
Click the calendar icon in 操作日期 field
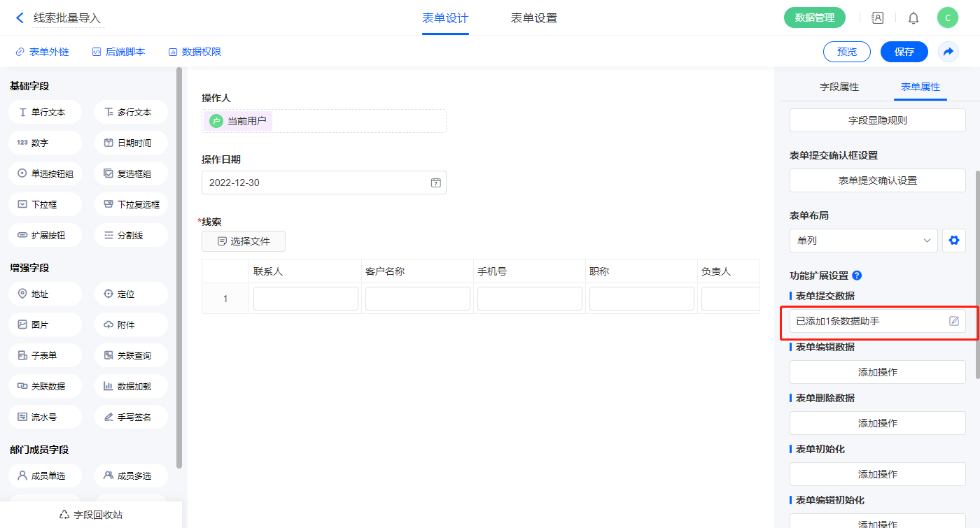[435, 183]
